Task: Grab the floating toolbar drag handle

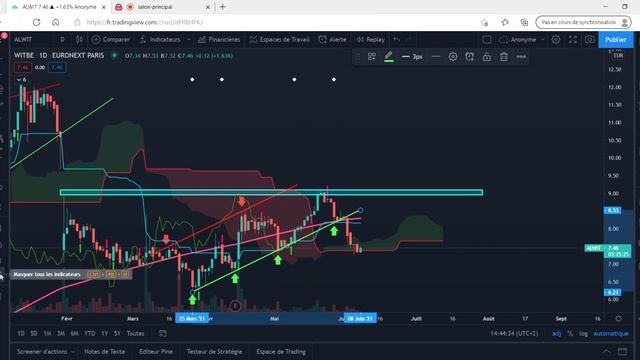Action: (358, 57)
